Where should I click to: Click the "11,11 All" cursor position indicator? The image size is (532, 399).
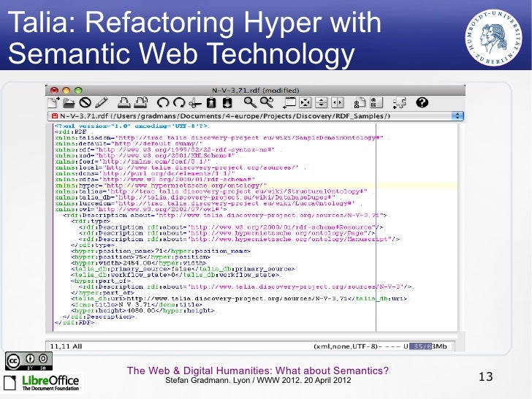click(66, 346)
